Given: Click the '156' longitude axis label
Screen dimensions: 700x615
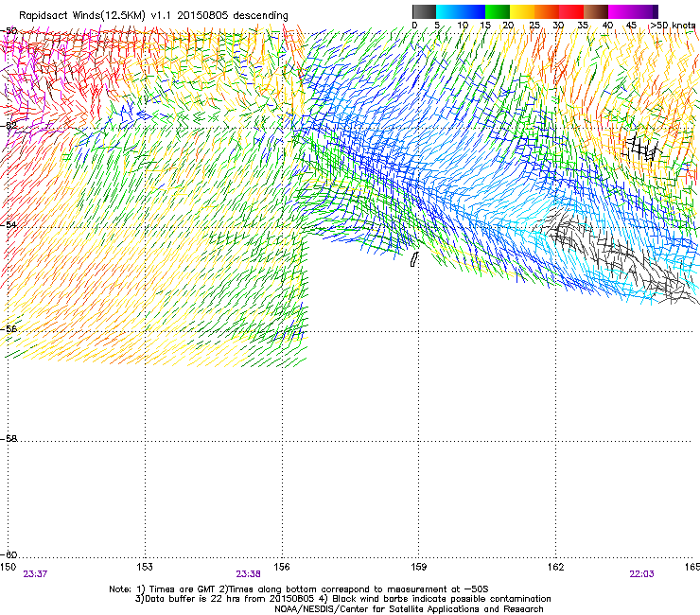Looking at the screenshot, I should 282,567.
